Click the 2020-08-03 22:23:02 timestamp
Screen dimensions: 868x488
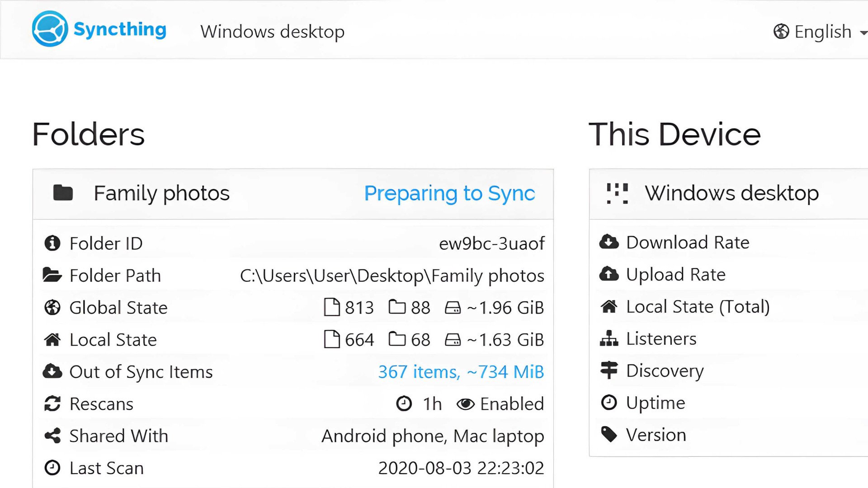(461, 468)
